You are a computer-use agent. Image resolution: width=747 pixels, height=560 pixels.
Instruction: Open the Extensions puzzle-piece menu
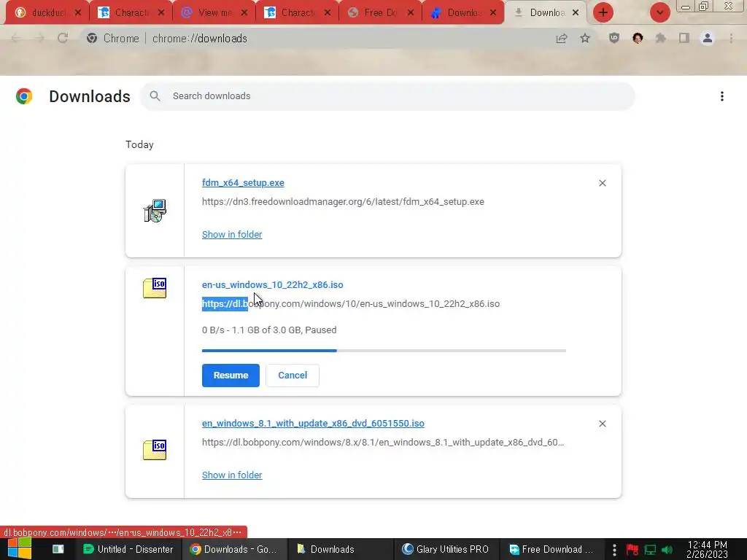click(x=661, y=38)
